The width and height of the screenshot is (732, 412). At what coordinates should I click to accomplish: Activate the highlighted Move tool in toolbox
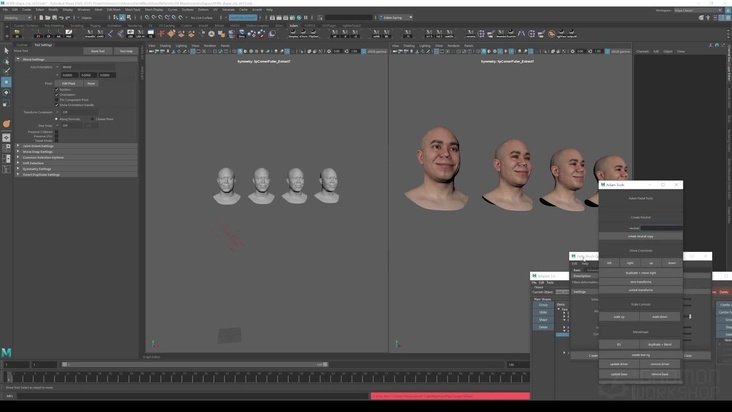pyautogui.click(x=6, y=82)
